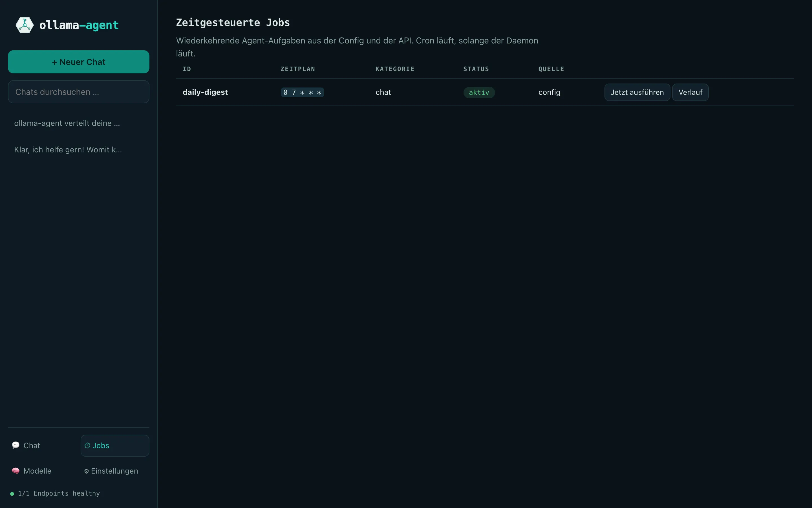Click the ZEITPLAN column header
The image size is (812, 508).
pos(298,69)
